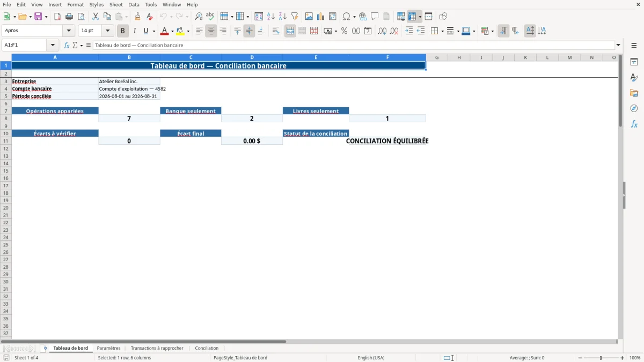Sort descending Z to A icon

click(x=282, y=17)
